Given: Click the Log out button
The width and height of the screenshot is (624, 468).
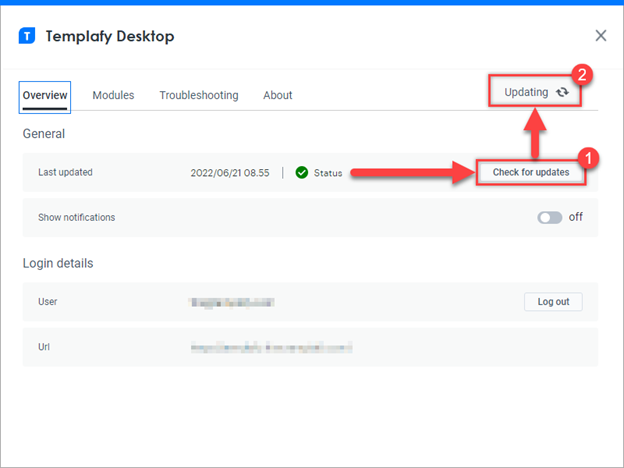Looking at the screenshot, I should pyautogui.click(x=553, y=301).
